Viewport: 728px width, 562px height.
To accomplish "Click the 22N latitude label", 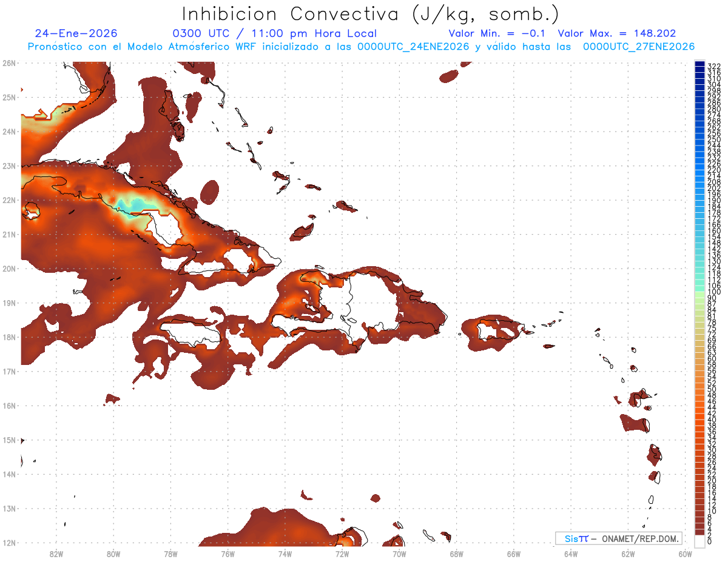I will [x=8, y=200].
